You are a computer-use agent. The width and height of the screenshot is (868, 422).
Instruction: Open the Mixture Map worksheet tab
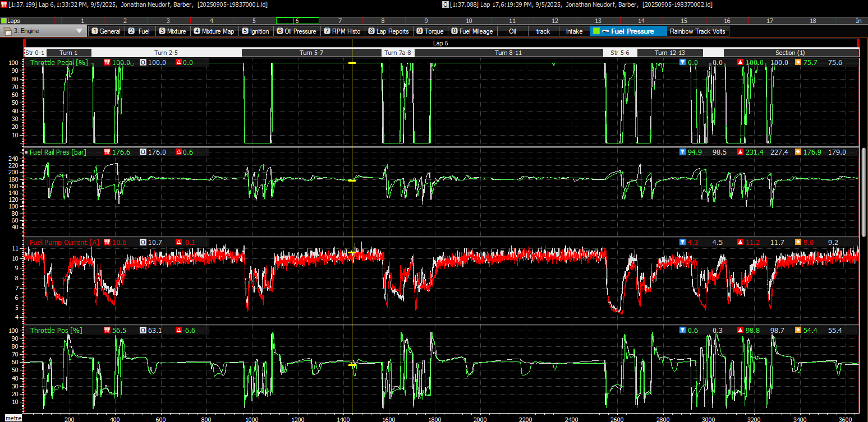[x=214, y=31]
